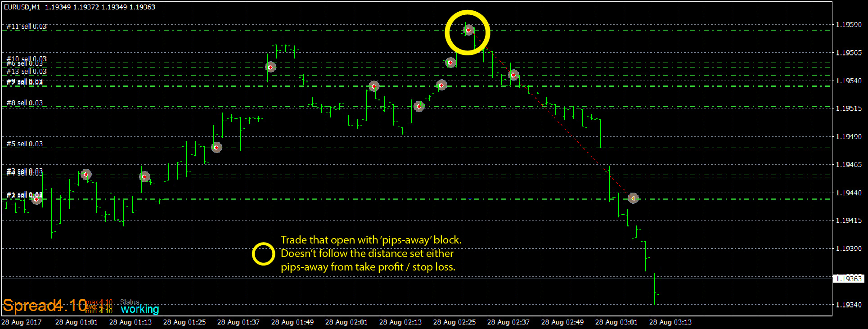
Task: Click the 1.19390 price axis label
Action: pyautogui.click(x=849, y=248)
